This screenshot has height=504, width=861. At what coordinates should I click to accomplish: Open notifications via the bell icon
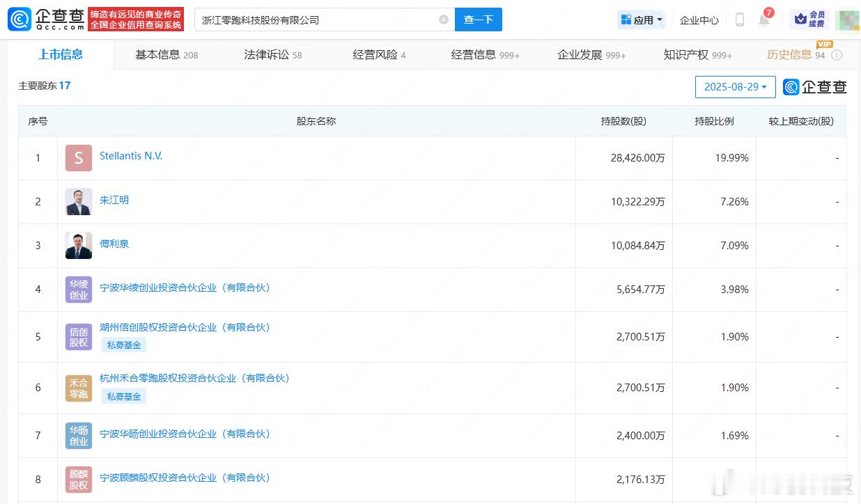click(x=764, y=19)
